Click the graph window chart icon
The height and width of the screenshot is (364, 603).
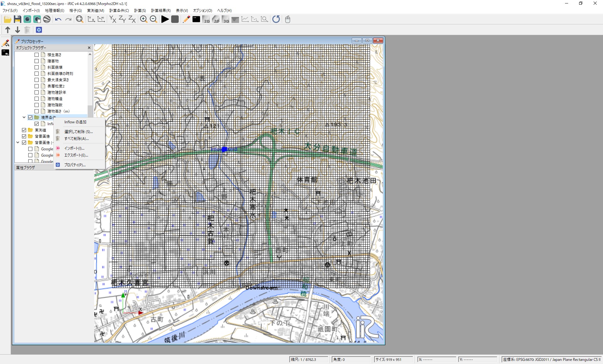click(x=245, y=19)
